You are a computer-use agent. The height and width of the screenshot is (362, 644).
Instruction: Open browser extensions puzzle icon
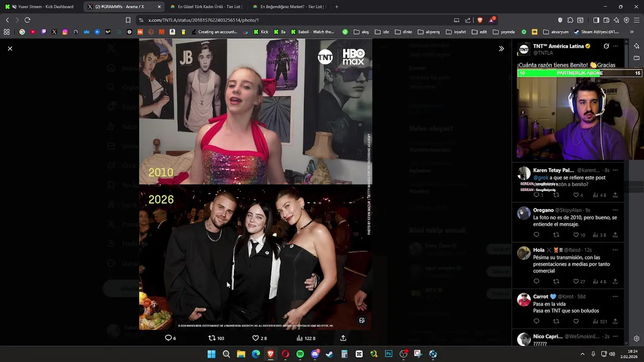click(x=570, y=20)
